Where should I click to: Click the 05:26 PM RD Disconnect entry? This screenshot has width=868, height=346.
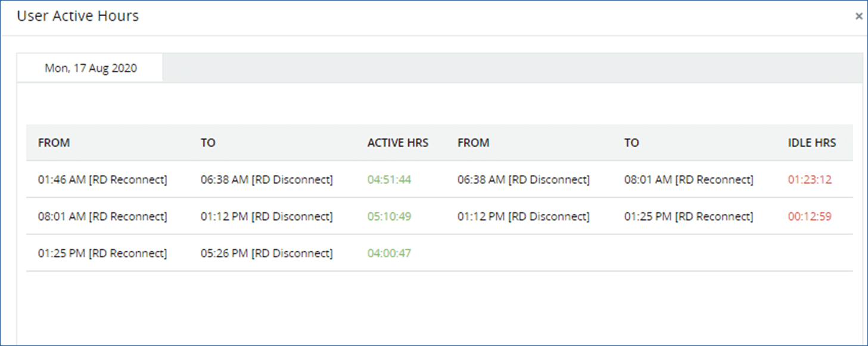pyautogui.click(x=266, y=254)
